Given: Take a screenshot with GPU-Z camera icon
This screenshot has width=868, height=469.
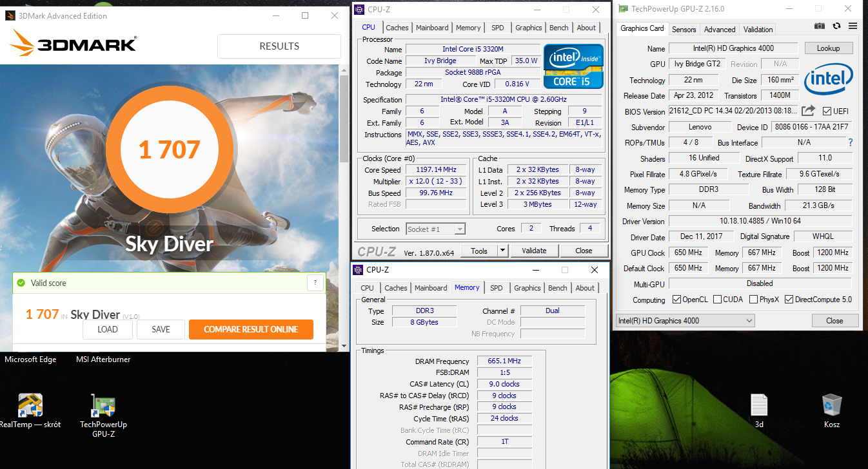Looking at the screenshot, I should (820, 26).
